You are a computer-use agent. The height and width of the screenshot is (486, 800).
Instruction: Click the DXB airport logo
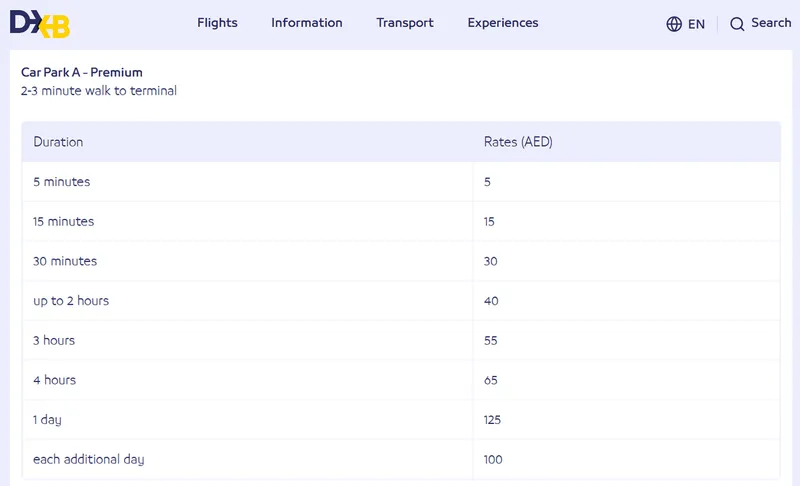(40, 23)
